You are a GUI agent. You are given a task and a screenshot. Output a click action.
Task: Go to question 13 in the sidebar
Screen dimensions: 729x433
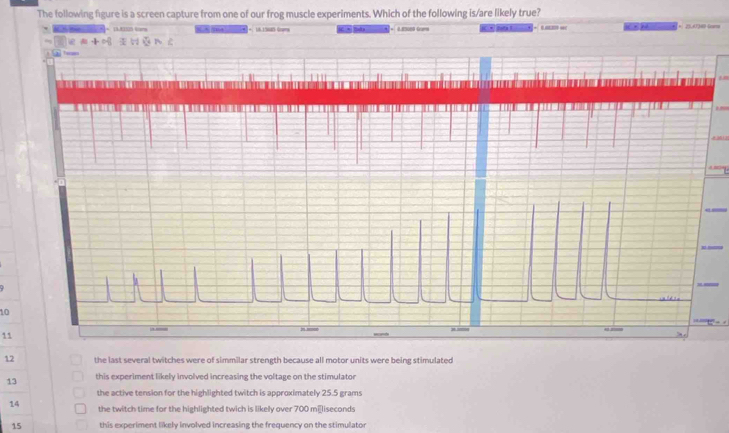click(x=12, y=381)
